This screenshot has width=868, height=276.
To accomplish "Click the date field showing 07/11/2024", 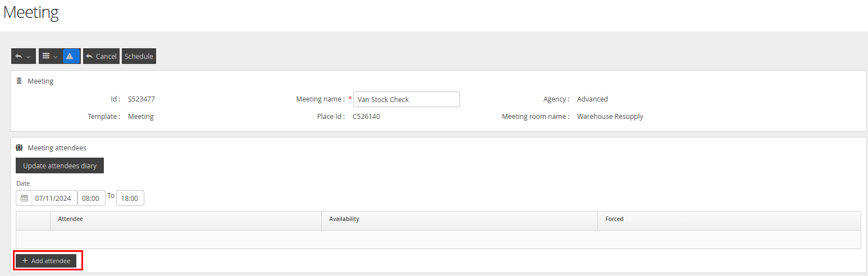I will (53, 198).
